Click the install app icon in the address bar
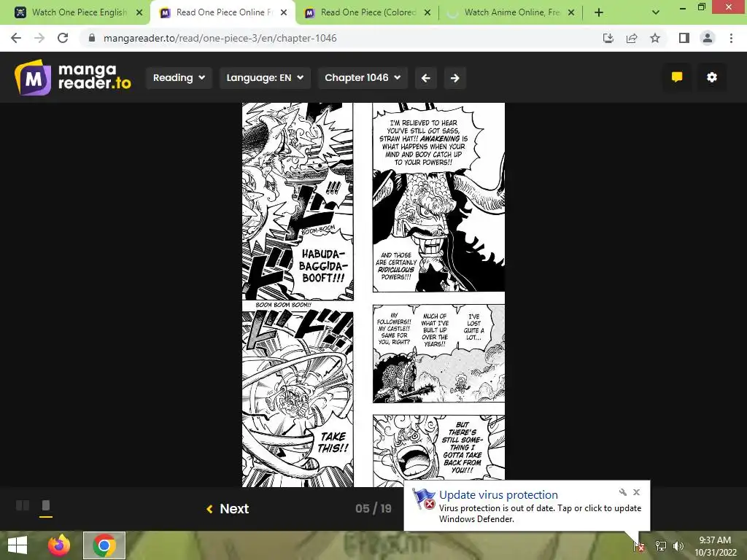The image size is (747, 560). coord(608,38)
